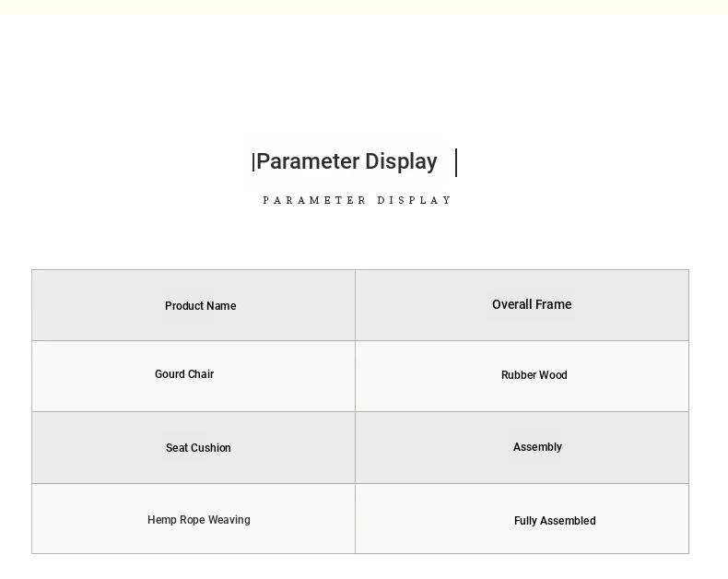Select the Overall Frame header cell
The width and height of the screenshot is (728, 579).
(x=522, y=305)
